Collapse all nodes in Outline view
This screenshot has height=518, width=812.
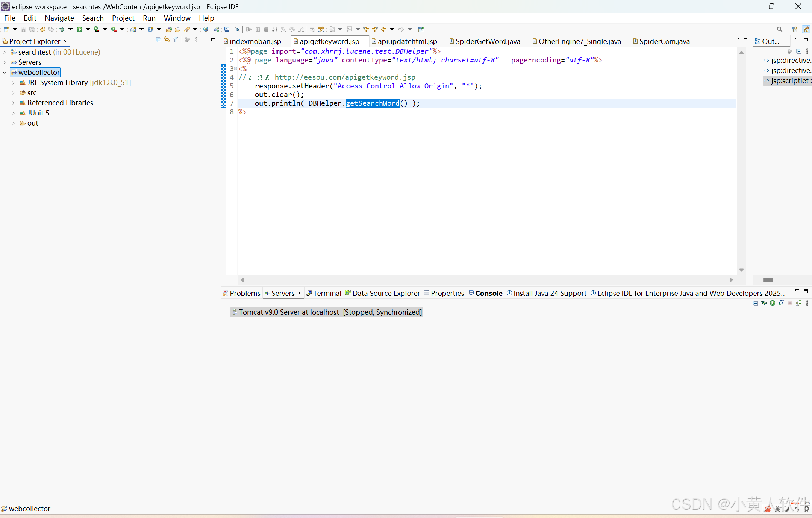[798, 51]
